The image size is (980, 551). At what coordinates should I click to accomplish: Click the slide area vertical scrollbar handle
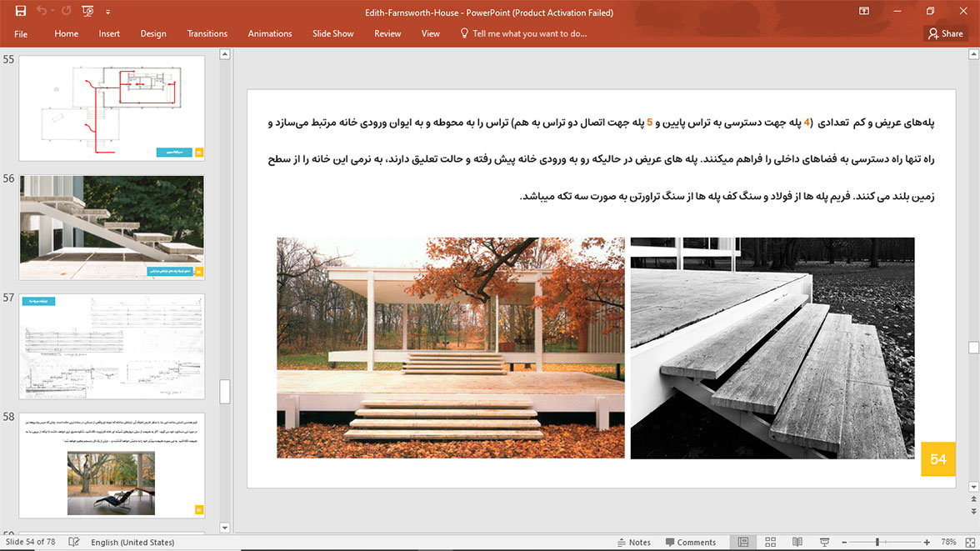point(973,347)
